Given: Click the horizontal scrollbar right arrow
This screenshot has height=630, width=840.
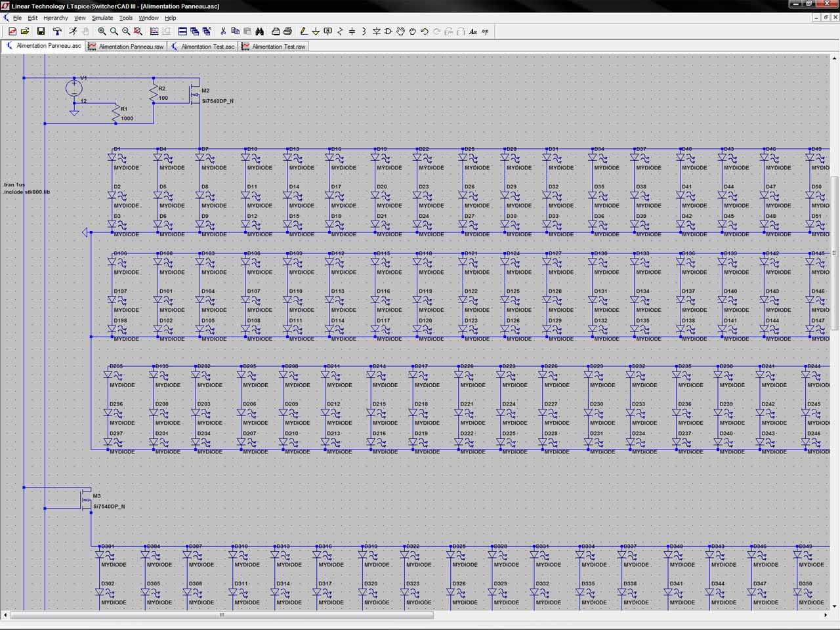Looking at the screenshot, I should (826, 615).
